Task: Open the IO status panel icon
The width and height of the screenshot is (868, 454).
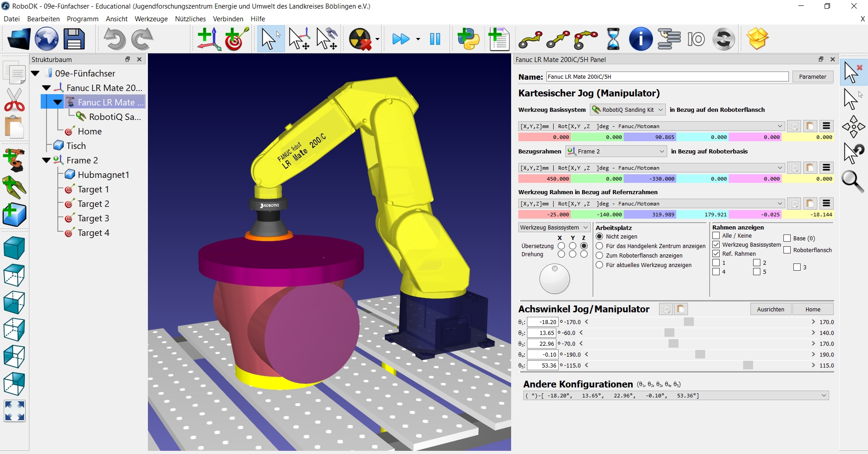Action: point(696,39)
